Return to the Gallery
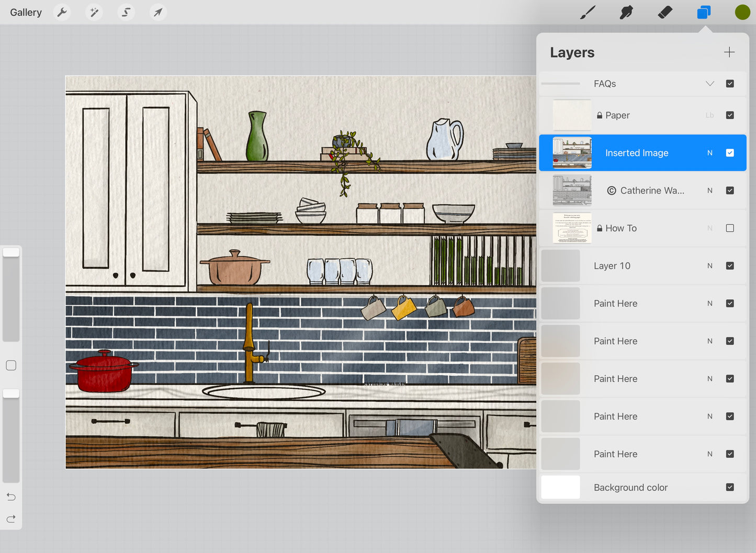Image resolution: width=756 pixels, height=553 pixels. coord(26,12)
